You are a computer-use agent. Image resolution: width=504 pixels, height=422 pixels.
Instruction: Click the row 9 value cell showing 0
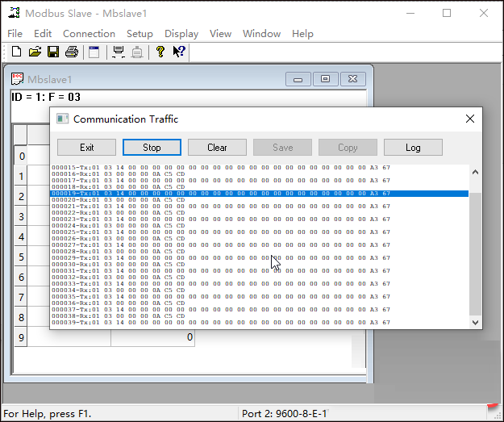[x=152, y=337]
